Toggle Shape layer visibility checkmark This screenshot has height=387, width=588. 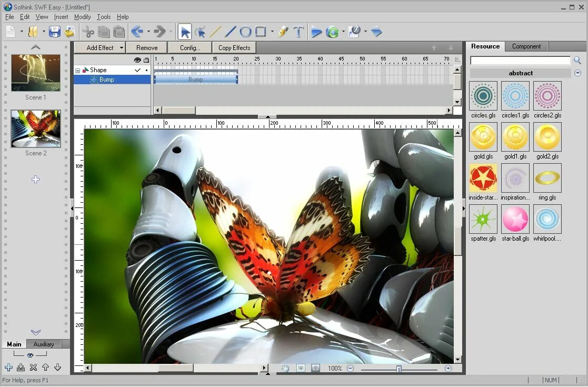pyautogui.click(x=137, y=70)
